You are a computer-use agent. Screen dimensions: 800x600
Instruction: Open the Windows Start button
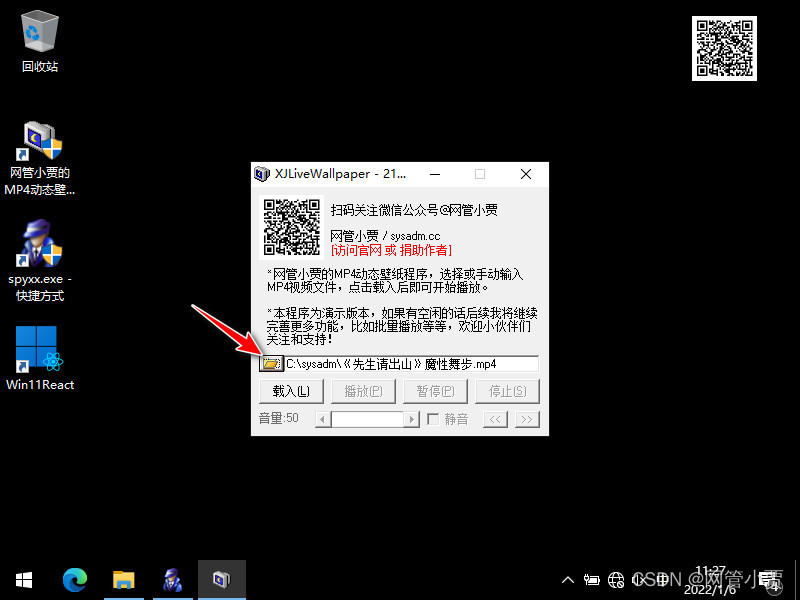point(23,579)
